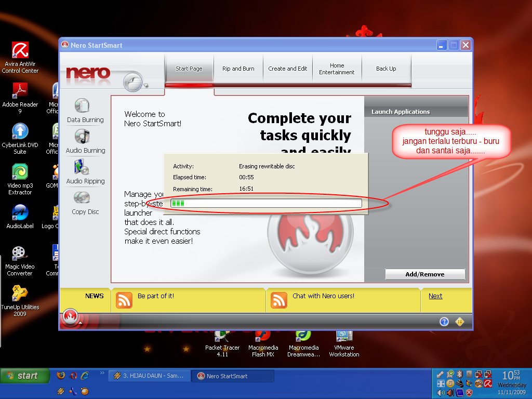Launch Internet Explorer from quick launch
Image resolution: width=532 pixels, height=399 pixels.
coord(85,375)
